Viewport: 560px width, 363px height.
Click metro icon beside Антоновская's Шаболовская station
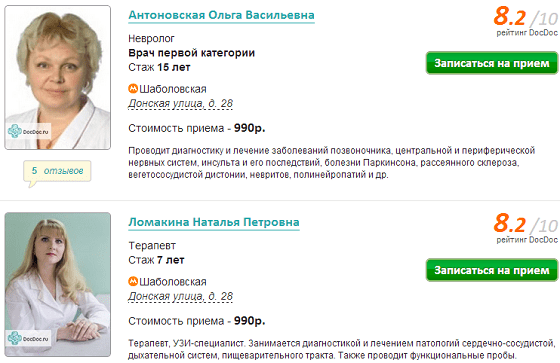coord(133,88)
